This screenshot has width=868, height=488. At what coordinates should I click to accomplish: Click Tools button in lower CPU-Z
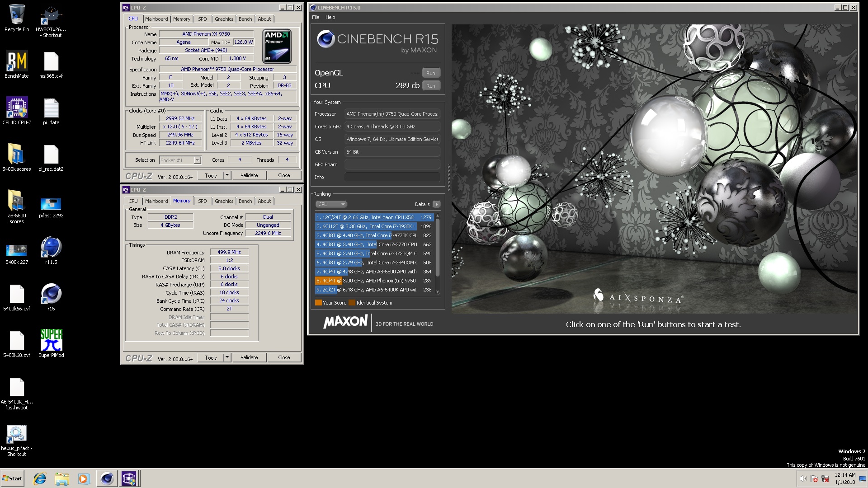[211, 357]
